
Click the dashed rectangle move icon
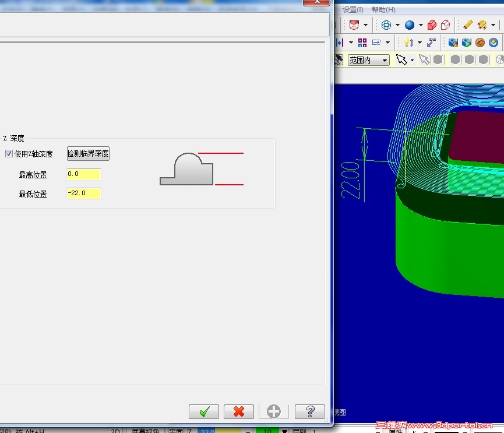click(x=376, y=43)
